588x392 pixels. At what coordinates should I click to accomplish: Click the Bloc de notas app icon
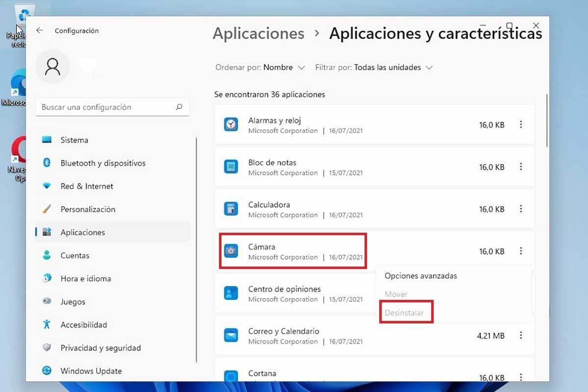click(231, 167)
